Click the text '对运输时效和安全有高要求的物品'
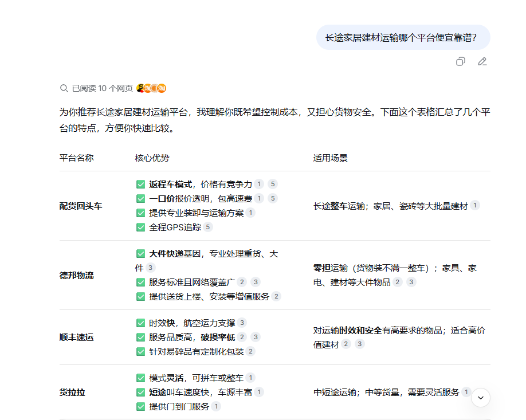 coord(378,331)
